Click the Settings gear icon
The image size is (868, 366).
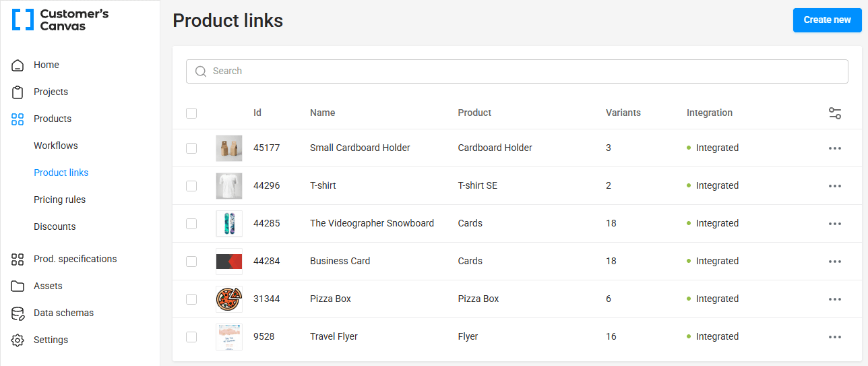[18, 340]
